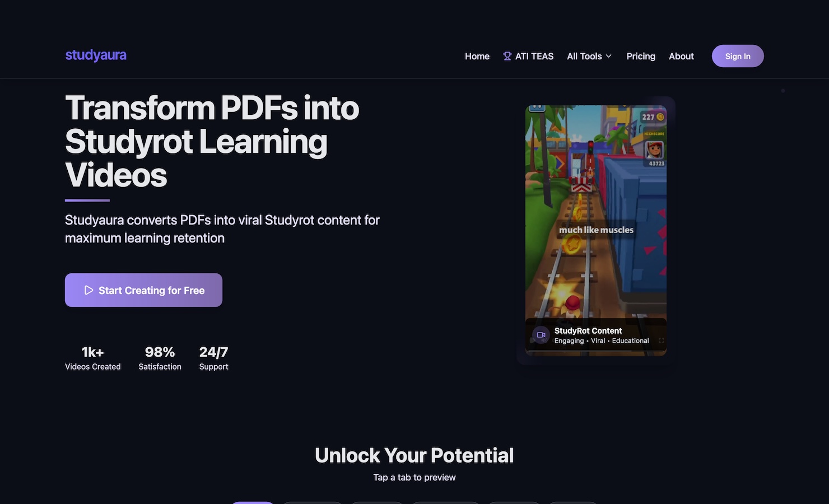Open the All Tools dropdown
This screenshot has height=504, width=829.
point(589,56)
